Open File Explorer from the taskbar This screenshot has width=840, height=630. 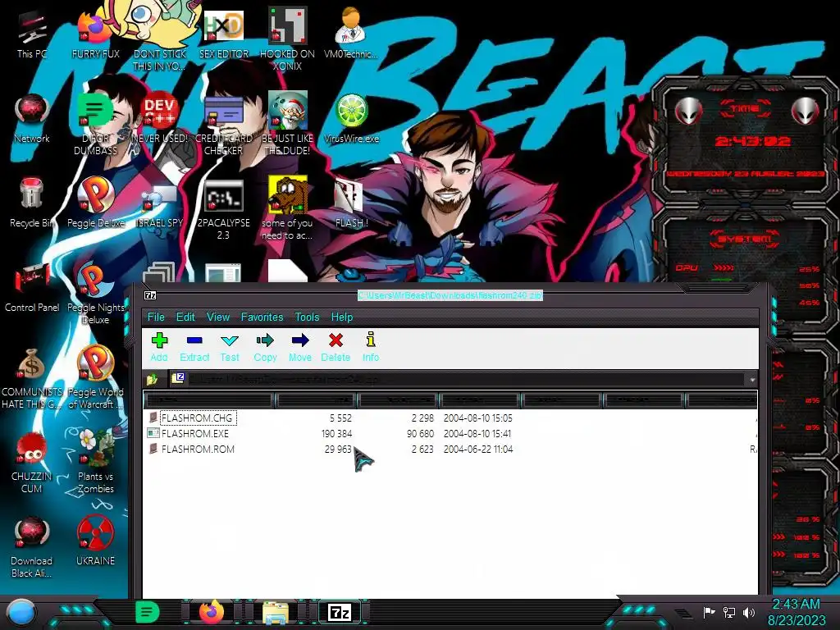[x=276, y=613]
